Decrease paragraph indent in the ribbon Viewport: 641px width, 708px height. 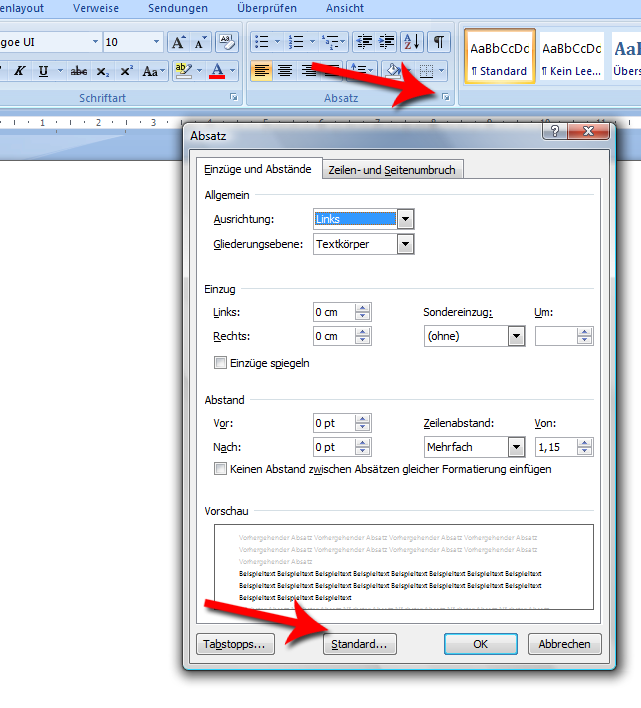[x=364, y=42]
